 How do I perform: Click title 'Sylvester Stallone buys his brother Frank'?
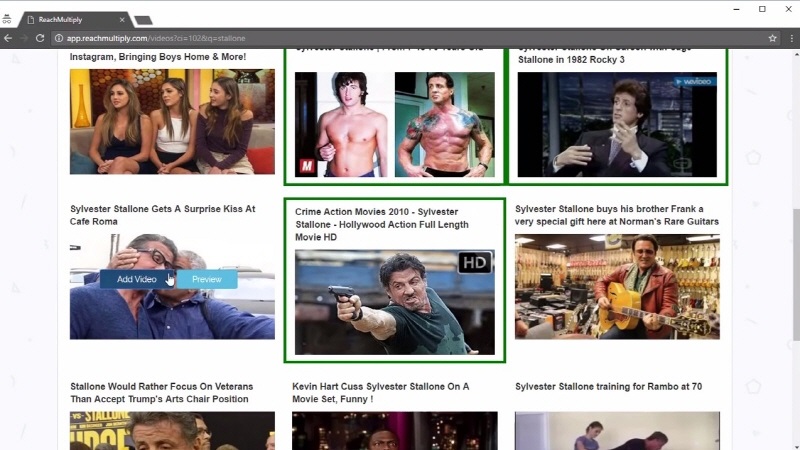tap(617, 215)
